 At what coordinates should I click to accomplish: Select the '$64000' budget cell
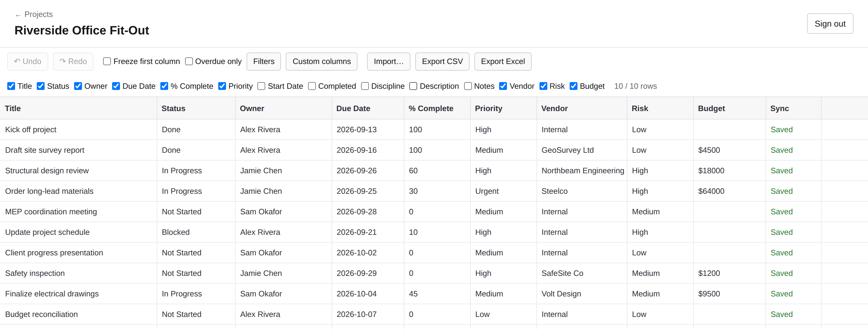[x=729, y=191]
